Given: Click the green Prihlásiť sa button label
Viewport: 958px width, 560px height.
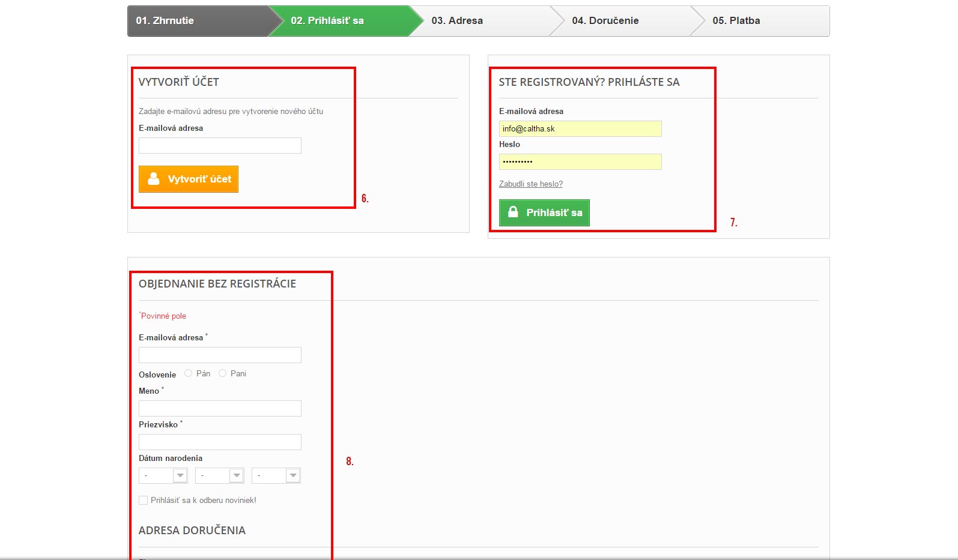Looking at the screenshot, I should 554,212.
